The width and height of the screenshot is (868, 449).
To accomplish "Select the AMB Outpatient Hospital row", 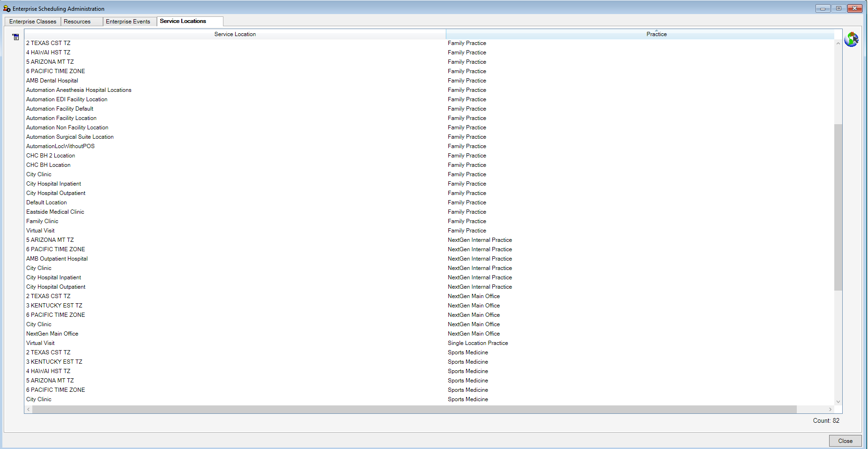I will 430,259.
